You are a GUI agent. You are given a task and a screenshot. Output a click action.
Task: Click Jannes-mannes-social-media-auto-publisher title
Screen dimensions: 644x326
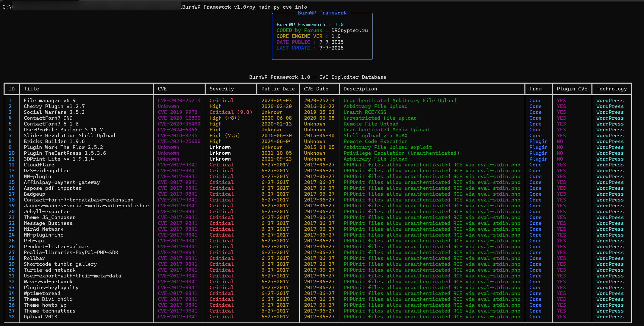(x=86, y=206)
